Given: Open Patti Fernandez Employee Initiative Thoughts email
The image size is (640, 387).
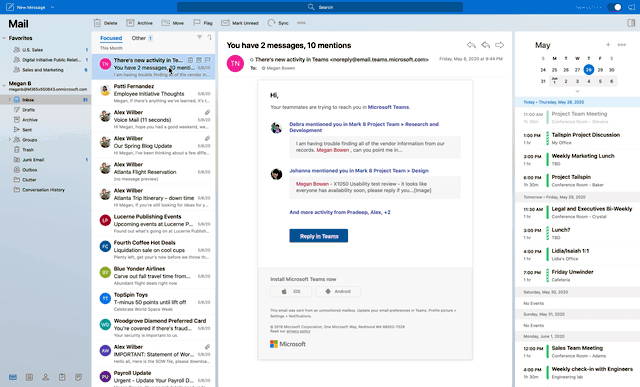Looking at the screenshot, I should [x=153, y=93].
